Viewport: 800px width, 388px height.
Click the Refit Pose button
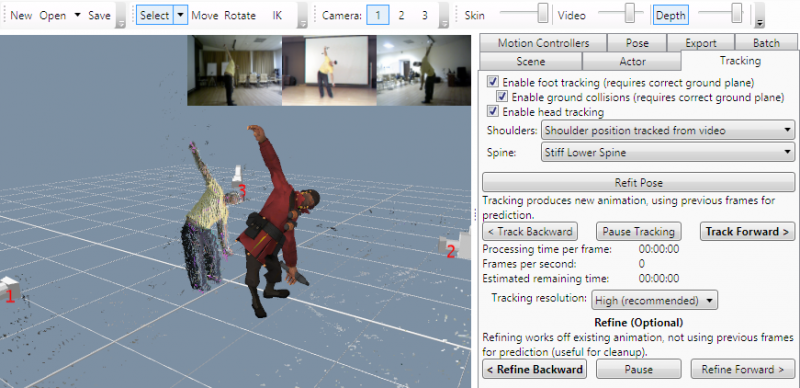pos(638,182)
